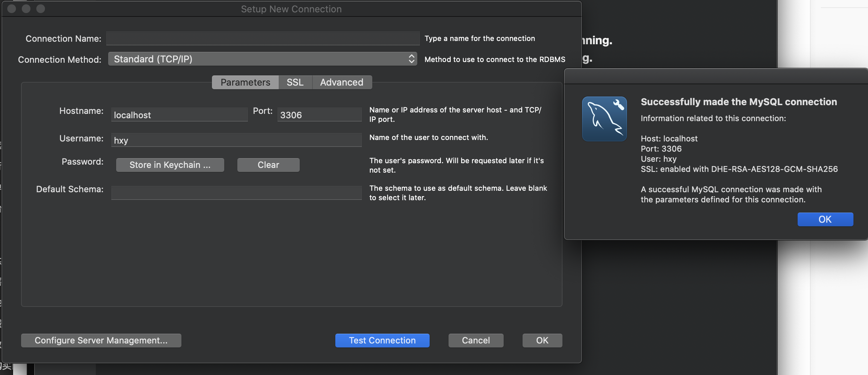Click the "Information related to this connection:" text
Screen dimensions: 868x375
(x=713, y=118)
